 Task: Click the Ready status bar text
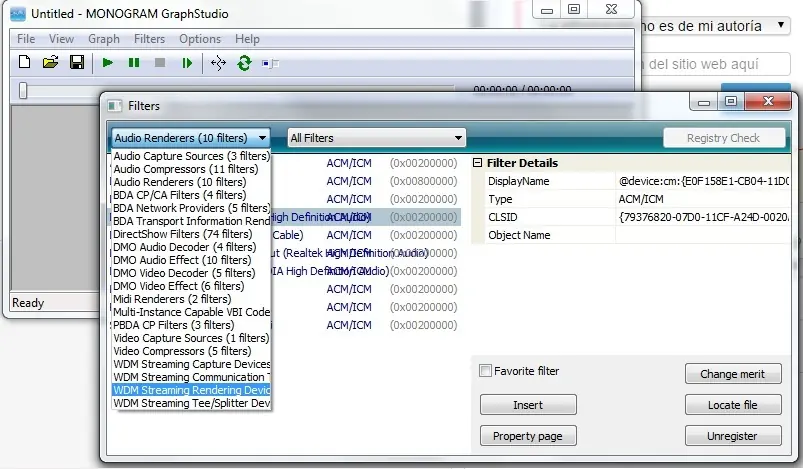(x=28, y=303)
